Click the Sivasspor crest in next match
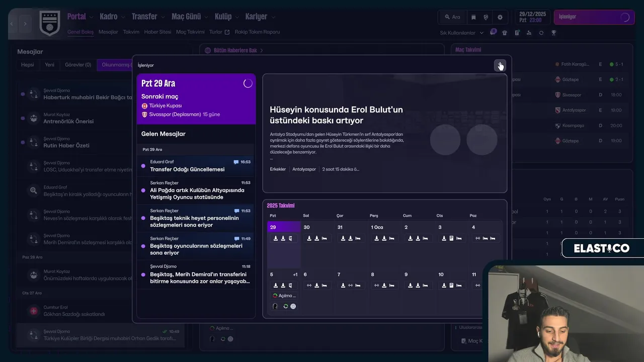Image resolution: width=644 pixels, height=362 pixels. point(144,114)
